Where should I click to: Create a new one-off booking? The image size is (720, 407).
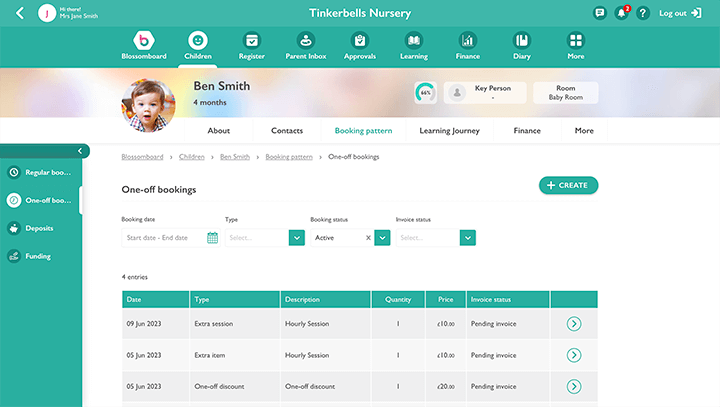[568, 185]
